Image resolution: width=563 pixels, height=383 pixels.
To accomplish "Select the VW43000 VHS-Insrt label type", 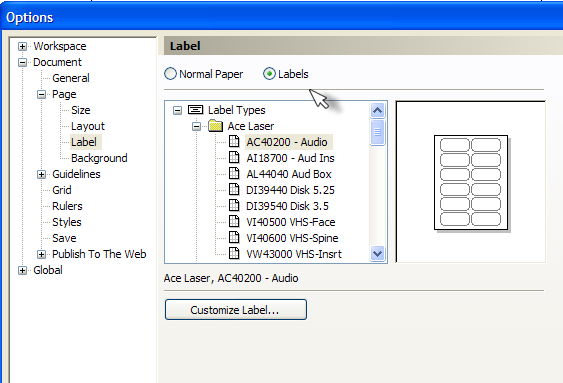I will coord(294,254).
